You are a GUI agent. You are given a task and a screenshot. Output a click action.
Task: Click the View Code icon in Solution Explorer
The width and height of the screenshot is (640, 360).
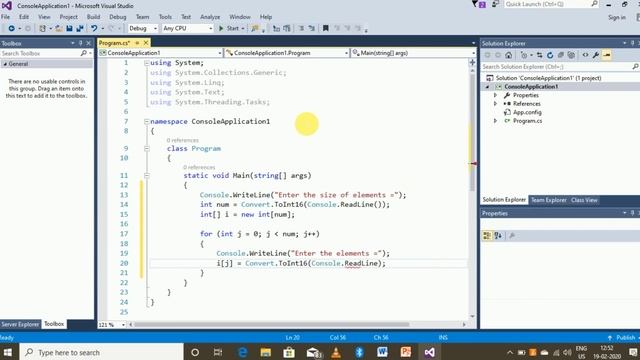pyautogui.click(x=585, y=55)
